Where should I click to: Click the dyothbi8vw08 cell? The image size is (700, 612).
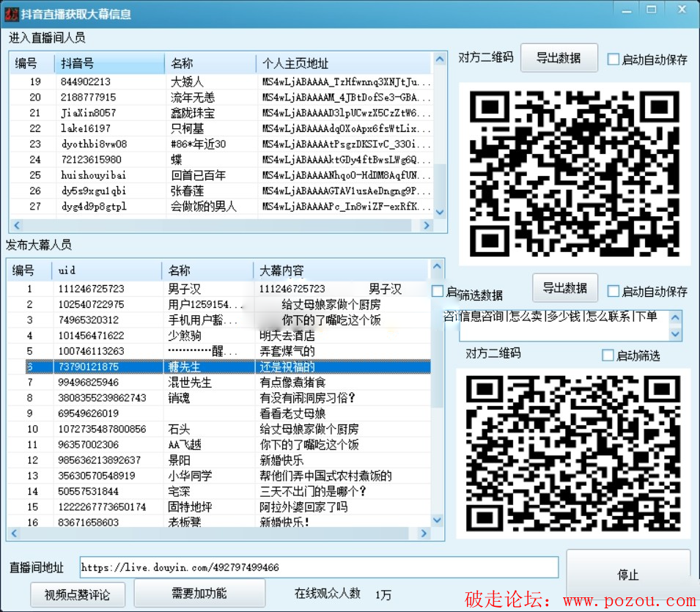95,144
